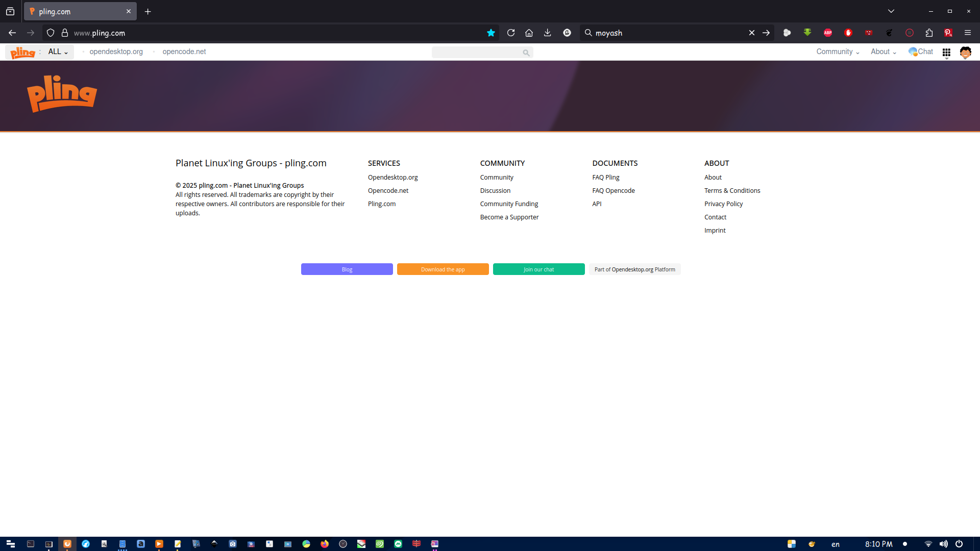The height and width of the screenshot is (551, 980).
Task: Open the Firefox hamburger menu
Action: pyautogui.click(x=967, y=33)
